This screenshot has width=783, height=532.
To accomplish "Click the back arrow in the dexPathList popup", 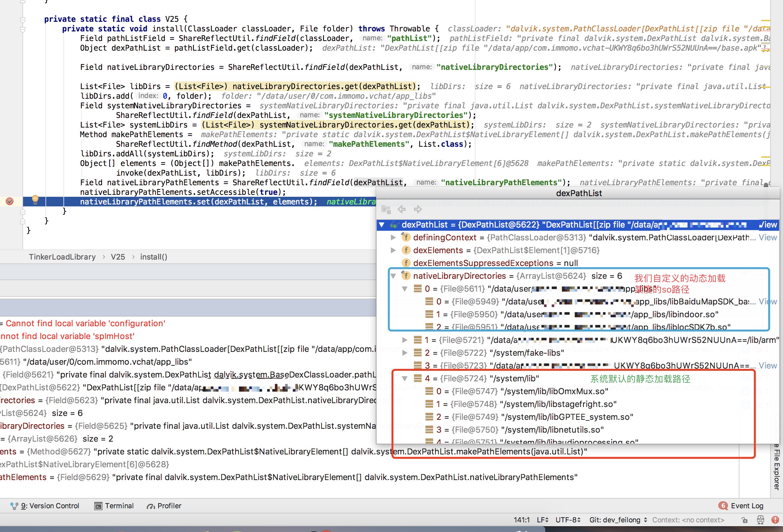I will tap(402, 209).
